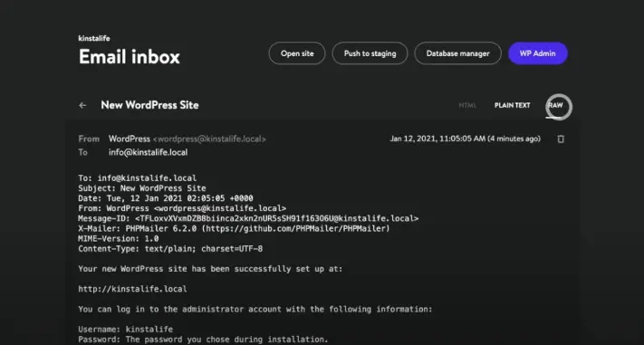Click the Password line in email body

pyautogui.click(x=203, y=340)
